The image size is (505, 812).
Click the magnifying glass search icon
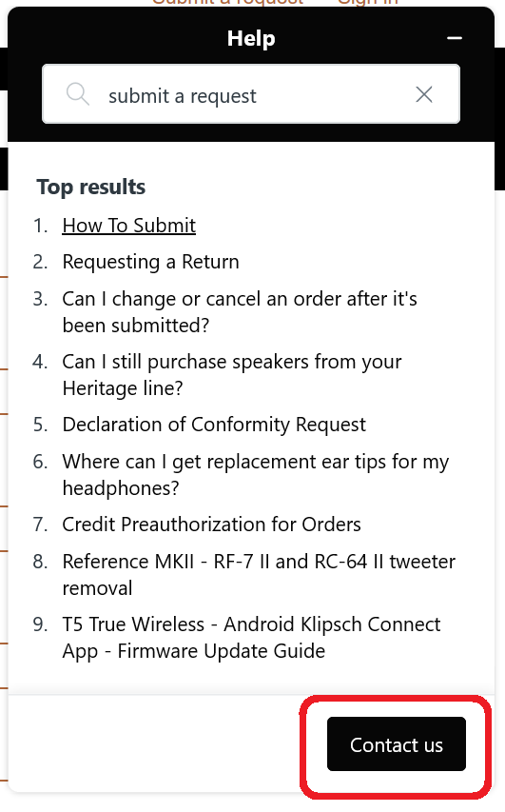point(78,94)
